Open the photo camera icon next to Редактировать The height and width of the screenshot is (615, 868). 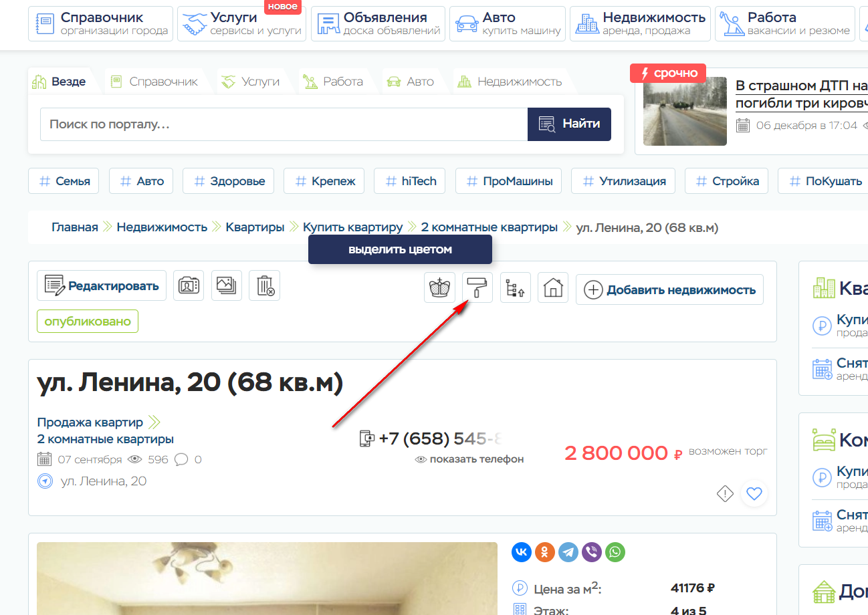[189, 285]
